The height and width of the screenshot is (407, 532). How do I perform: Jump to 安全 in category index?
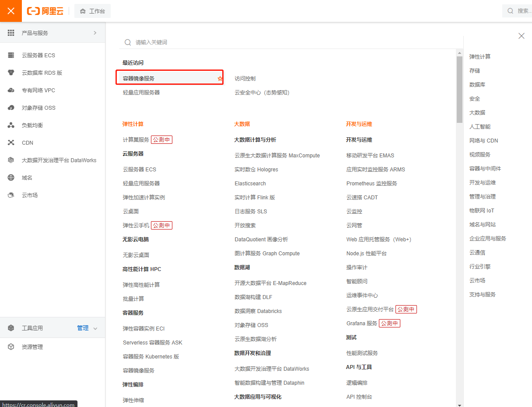click(x=475, y=99)
